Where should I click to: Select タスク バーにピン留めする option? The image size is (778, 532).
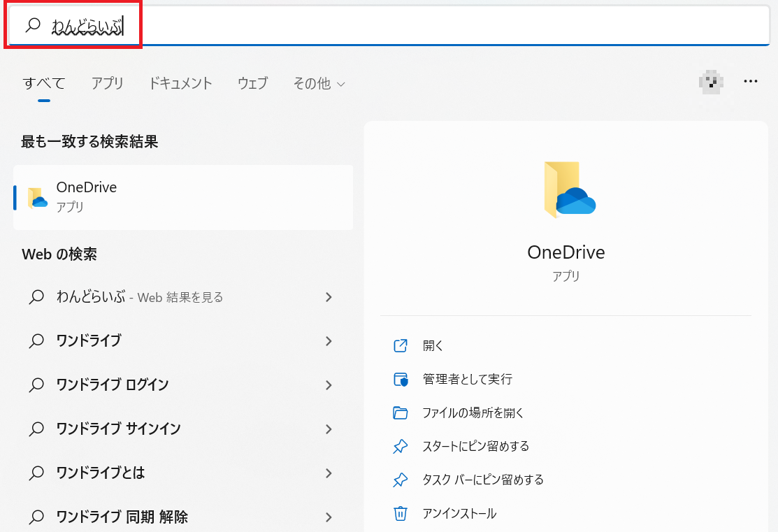point(482,480)
